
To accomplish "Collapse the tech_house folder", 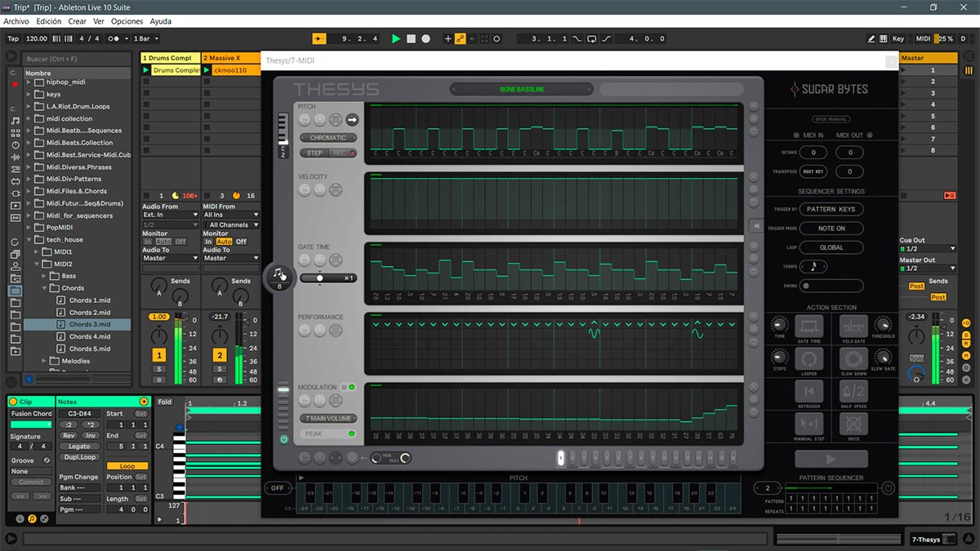I will tap(29, 240).
